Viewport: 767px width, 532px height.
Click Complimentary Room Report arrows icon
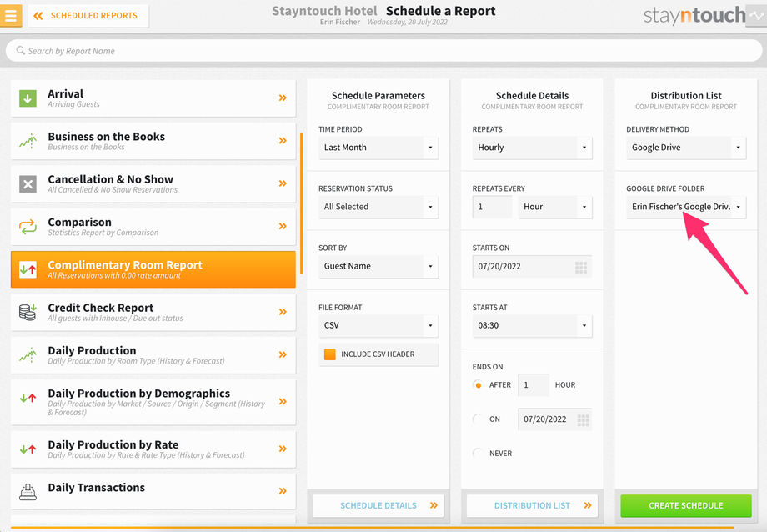click(x=28, y=269)
